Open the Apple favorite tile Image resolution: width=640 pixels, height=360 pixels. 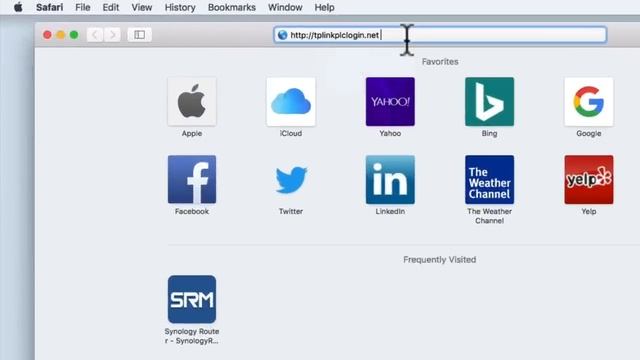click(x=192, y=102)
